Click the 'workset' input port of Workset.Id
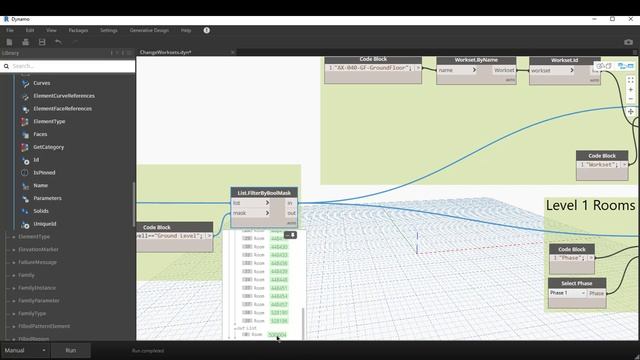This screenshot has height=360, width=640. pyautogui.click(x=552, y=70)
